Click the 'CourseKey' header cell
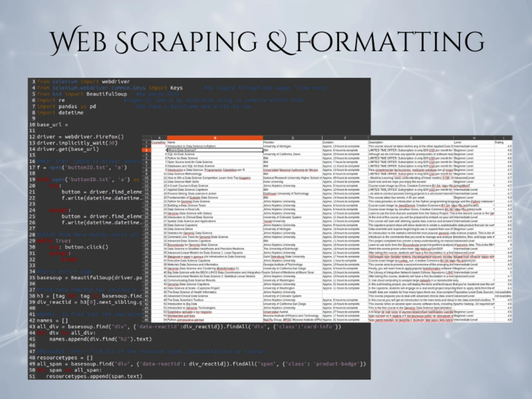Image resolution: width=532 pixels, height=399 pixels. (x=159, y=142)
